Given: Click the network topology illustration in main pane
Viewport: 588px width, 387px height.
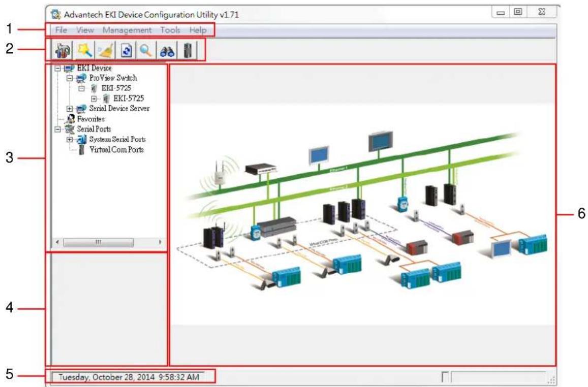Looking at the screenshot, I should [363, 215].
